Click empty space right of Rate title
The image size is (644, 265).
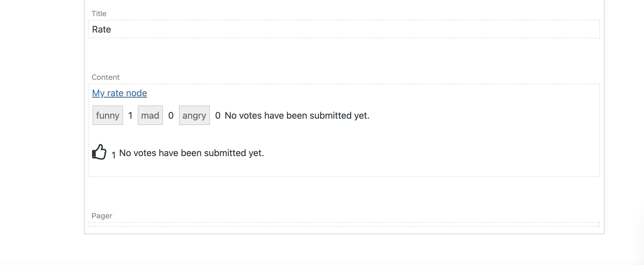coord(346,29)
